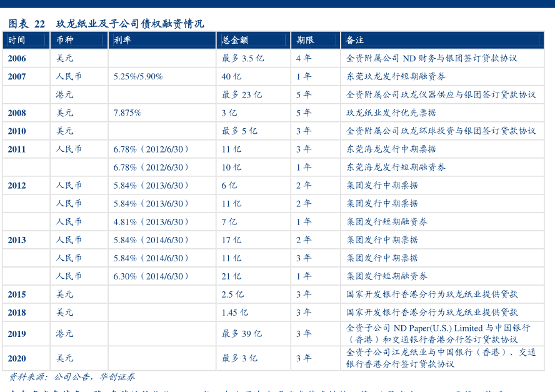This screenshot has height=392, width=555.
Task: Click the 6.30% (2014/6/30) rate cell
Action: [151, 276]
